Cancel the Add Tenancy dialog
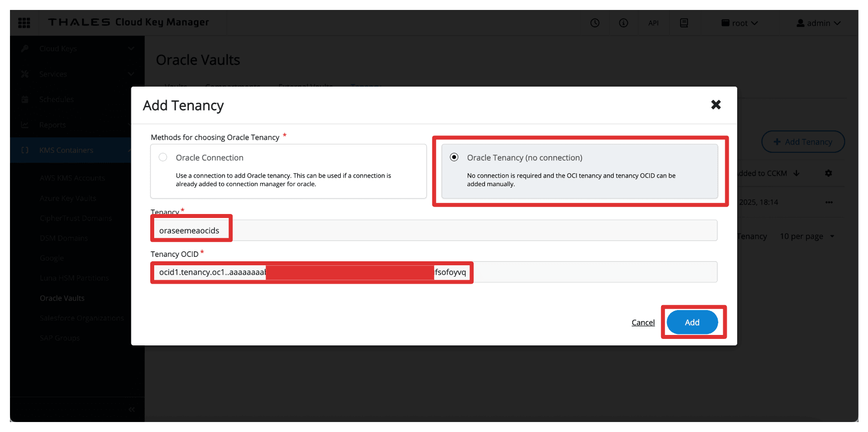Viewport: 868px width, 432px height. pyautogui.click(x=643, y=323)
